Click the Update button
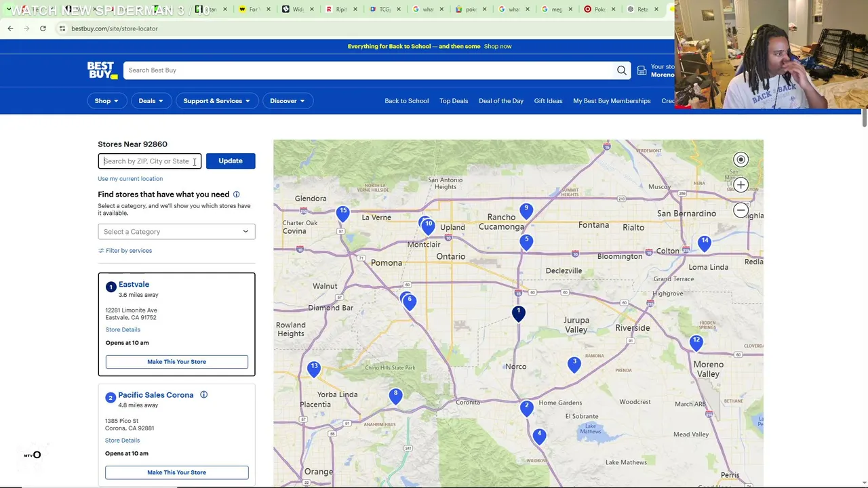Image resolution: width=868 pixels, height=488 pixels. tap(231, 161)
